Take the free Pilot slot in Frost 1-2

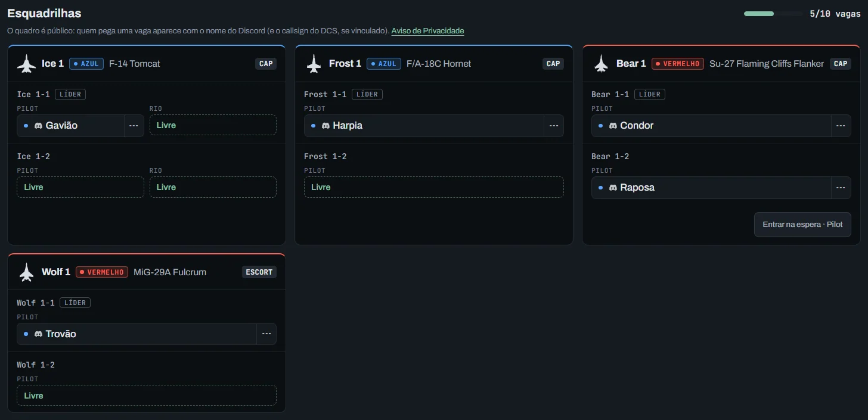coord(434,187)
